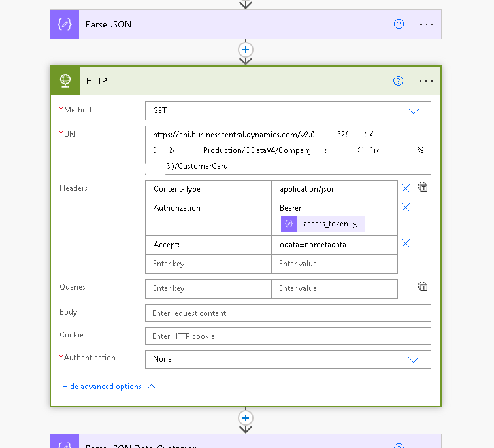Insert a step below HTTP action
The width and height of the screenshot is (494, 448).
coord(246,418)
